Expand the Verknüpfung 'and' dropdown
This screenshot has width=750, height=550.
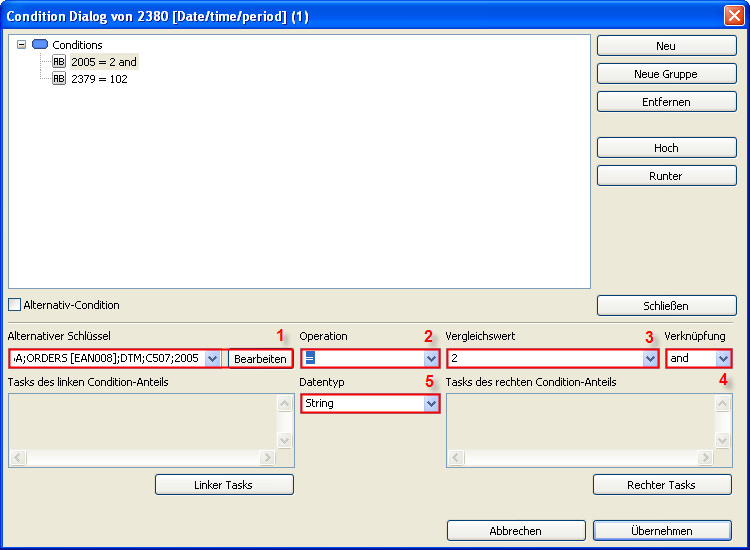(723, 358)
